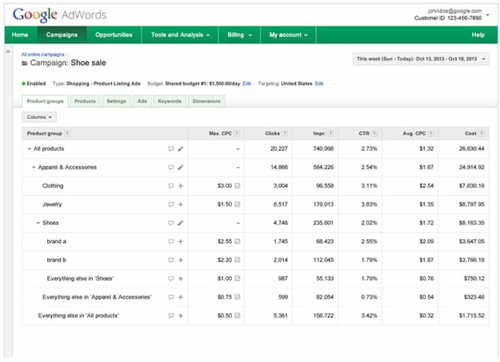The height and width of the screenshot is (362, 500).
Task: Select the Product groups tab
Action: [45, 101]
